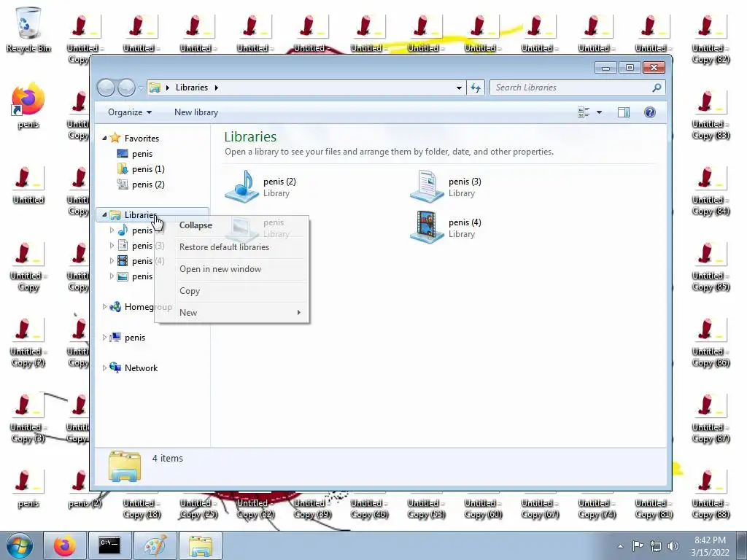Click the Back navigation arrow in Explorer

tap(107, 87)
